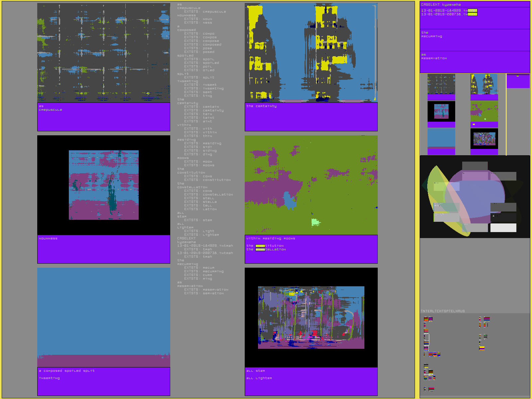Click the 'INTERLICHTSPIELHAUS' panel title
The width and height of the screenshot is (532, 399).
click(443, 311)
